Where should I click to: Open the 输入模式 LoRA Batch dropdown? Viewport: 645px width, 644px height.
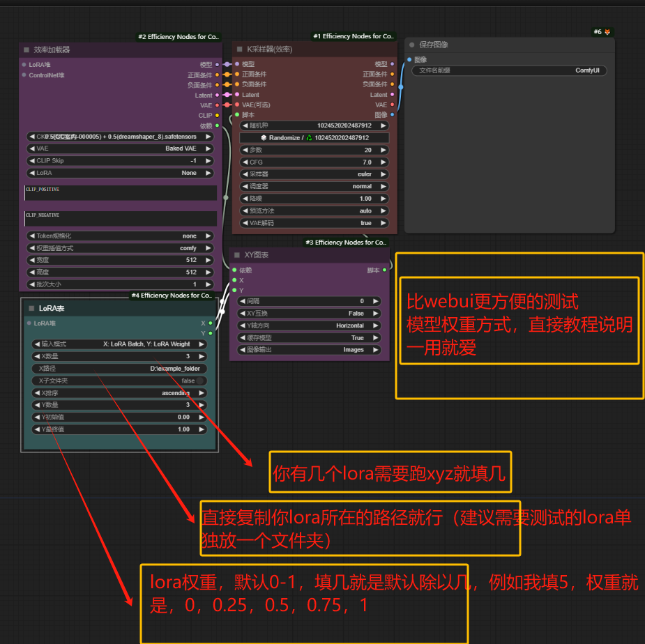pos(119,344)
